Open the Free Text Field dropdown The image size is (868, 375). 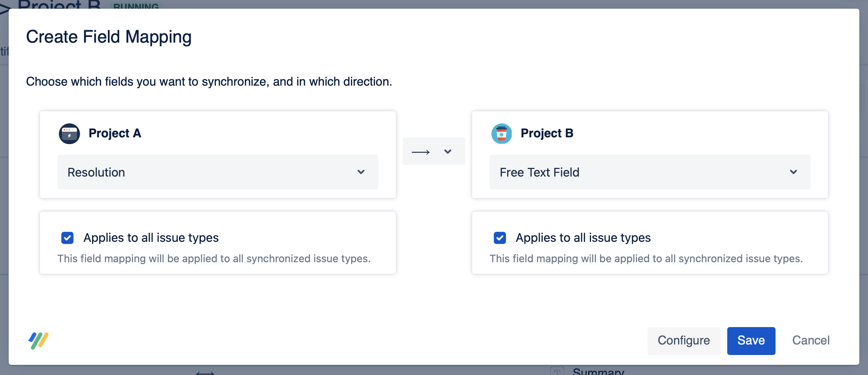coord(649,172)
